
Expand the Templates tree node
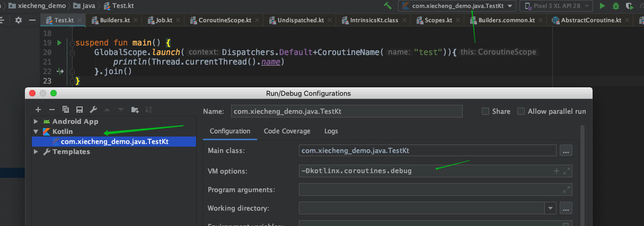[36, 151]
